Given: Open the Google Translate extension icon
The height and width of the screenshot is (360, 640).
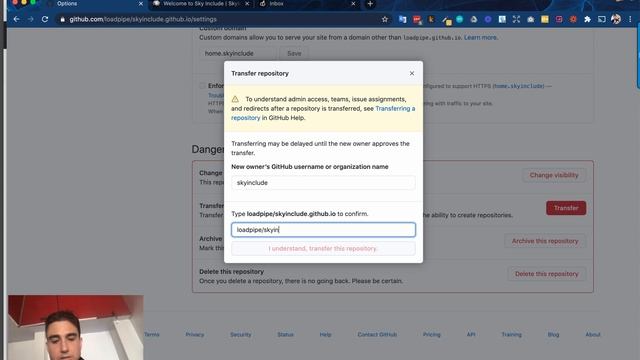Looking at the screenshot, I should pos(402,19).
